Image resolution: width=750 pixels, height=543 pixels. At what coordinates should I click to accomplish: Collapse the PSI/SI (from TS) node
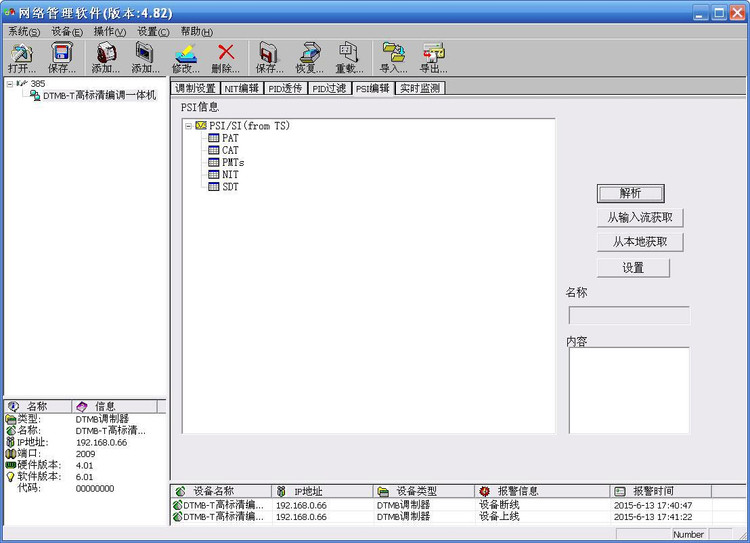pyautogui.click(x=188, y=126)
